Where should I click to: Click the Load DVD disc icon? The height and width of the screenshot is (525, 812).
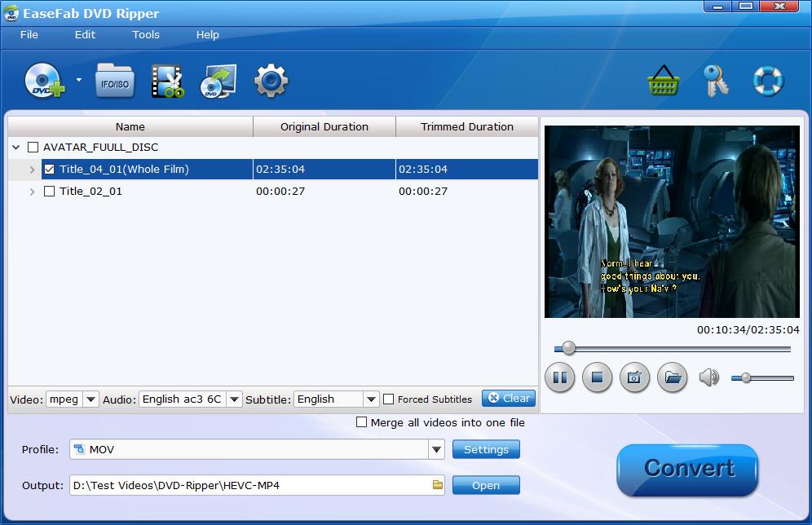coord(45,80)
